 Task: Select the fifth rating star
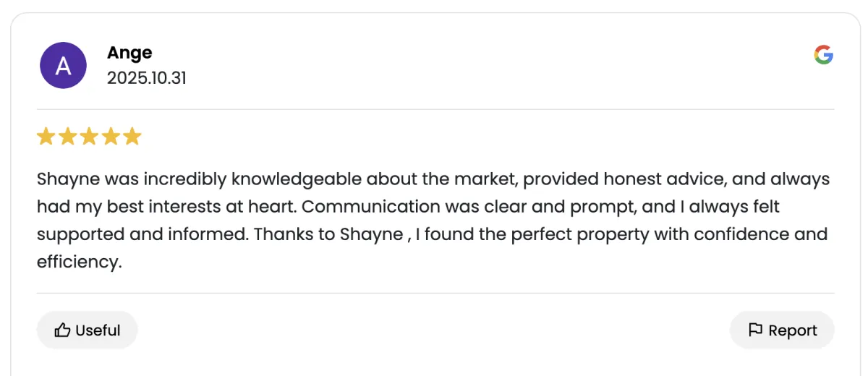(x=132, y=137)
